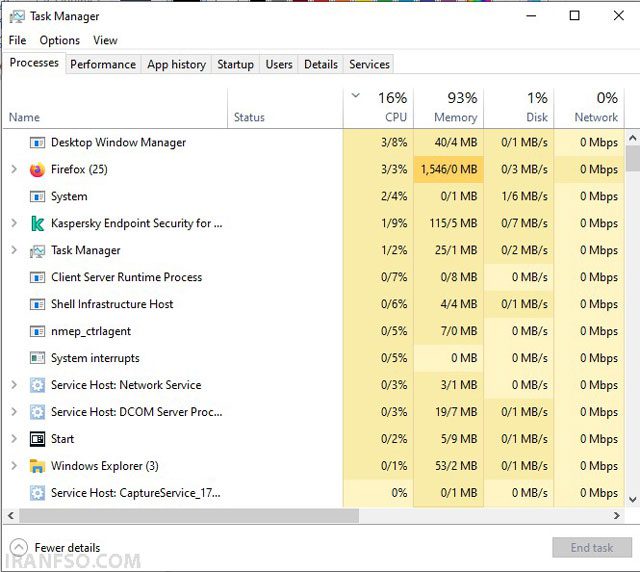
Task: Click the Windows Explorer folder icon
Action: (x=37, y=466)
